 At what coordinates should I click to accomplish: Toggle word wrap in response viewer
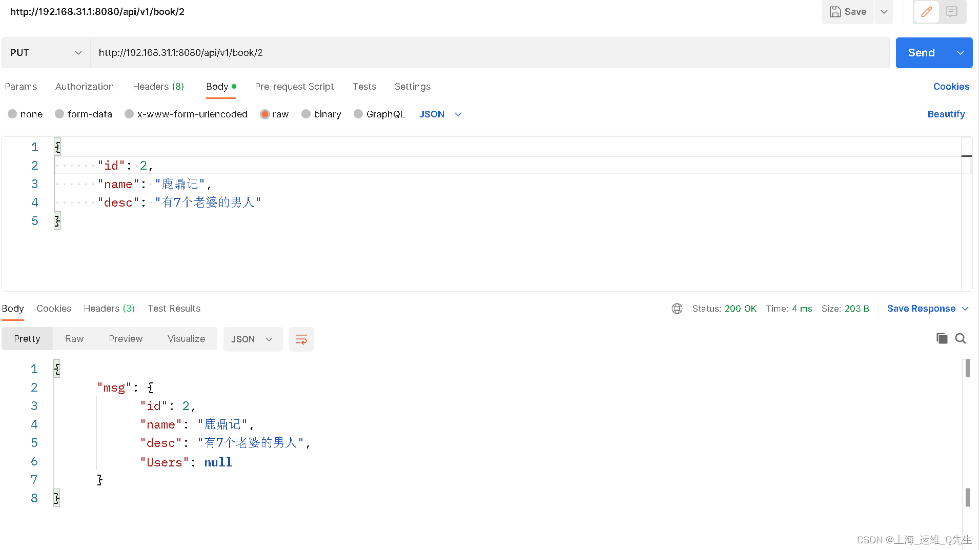click(x=301, y=339)
